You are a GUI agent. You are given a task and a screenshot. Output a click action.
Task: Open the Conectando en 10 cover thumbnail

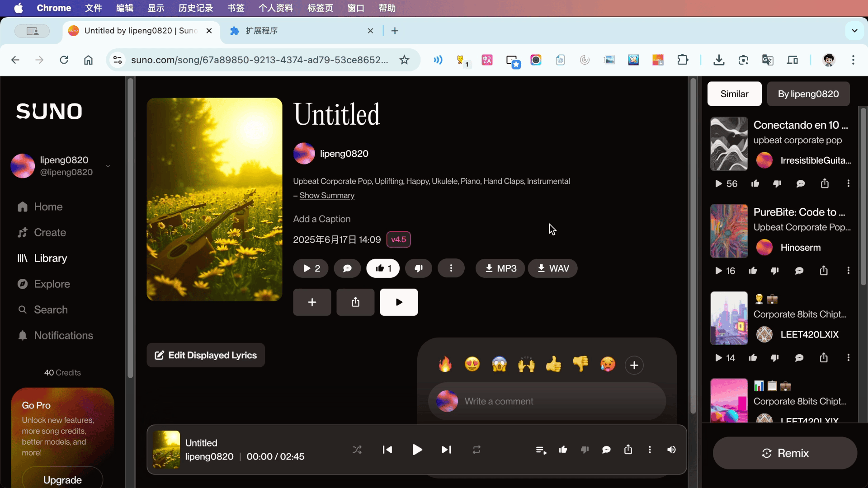point(729,144)
